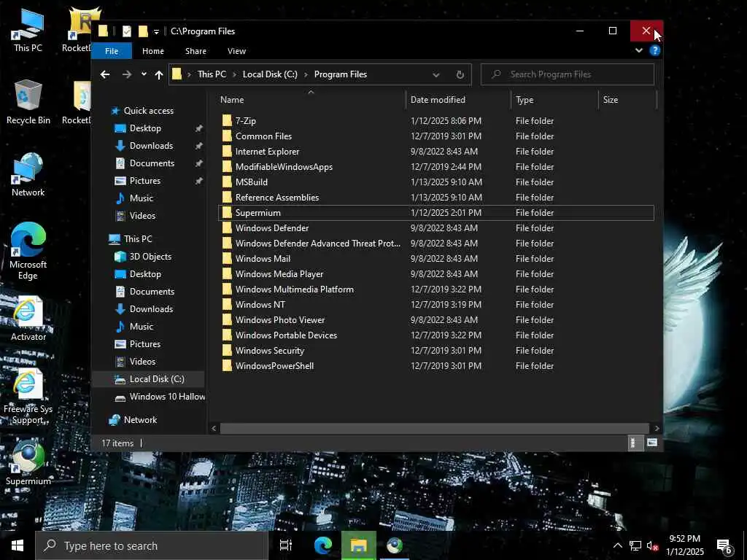The image size is (747, 560).
Task: Select the WindowsPowerShell folder
Action: click(x=436, y=366)
